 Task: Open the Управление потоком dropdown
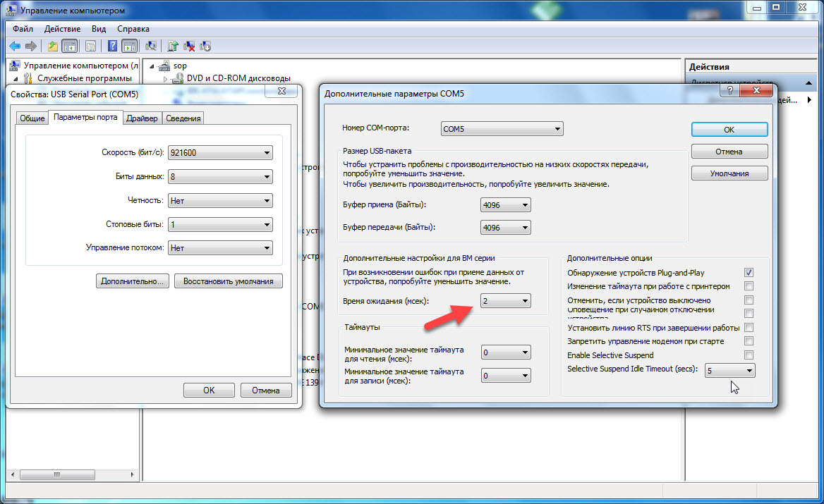(x=220, y=248)
